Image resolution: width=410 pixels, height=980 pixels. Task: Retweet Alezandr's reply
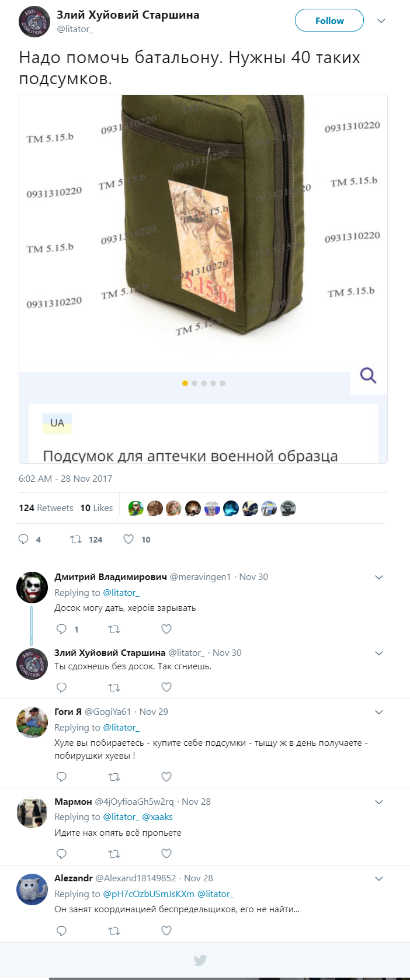[x=114, y=931]
